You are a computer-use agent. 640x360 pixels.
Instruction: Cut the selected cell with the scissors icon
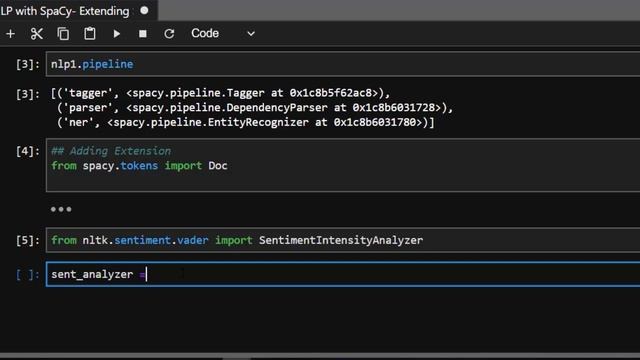pyautogui.click(x=37, y=34)
